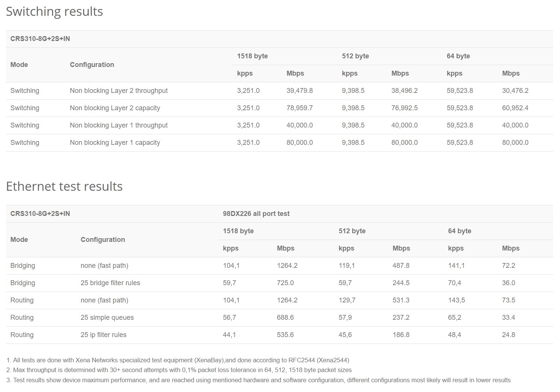The image size is (560, 392).
Task: Click the Non blocking Layer 2 throughput cell
Action: (x=118, y=91)
